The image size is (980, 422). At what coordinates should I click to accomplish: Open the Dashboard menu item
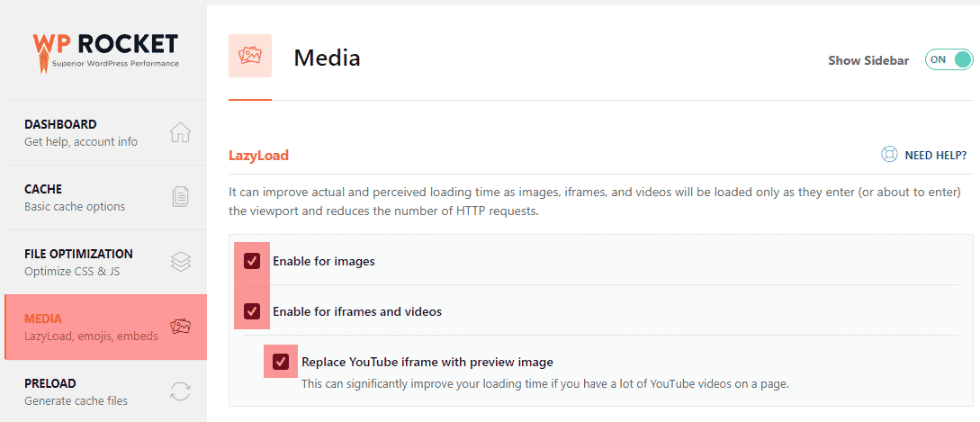(x=105, y=132)
